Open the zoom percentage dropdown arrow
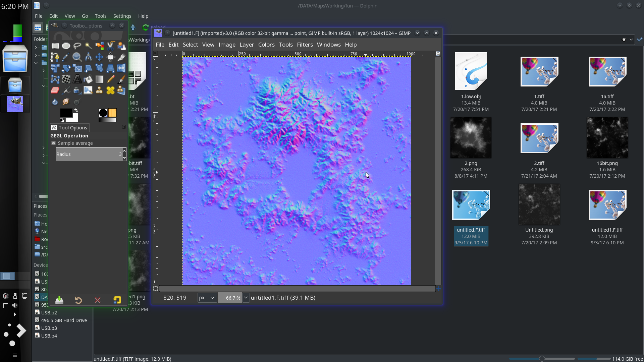 246,298
